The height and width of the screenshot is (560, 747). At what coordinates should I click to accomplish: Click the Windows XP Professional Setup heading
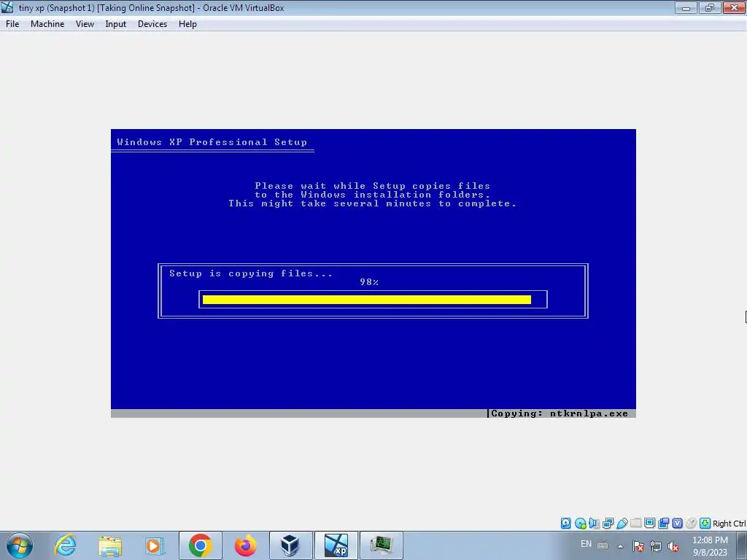coord(212,142)
